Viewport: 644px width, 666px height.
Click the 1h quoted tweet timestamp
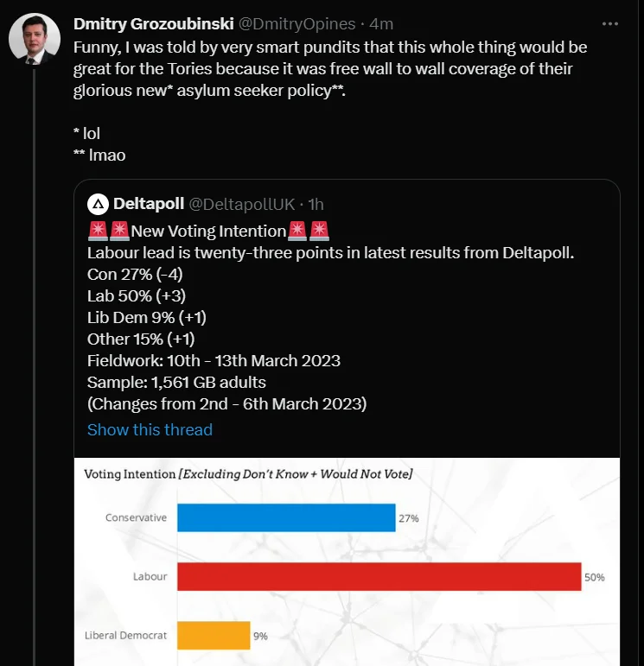[x=316, y=205]
